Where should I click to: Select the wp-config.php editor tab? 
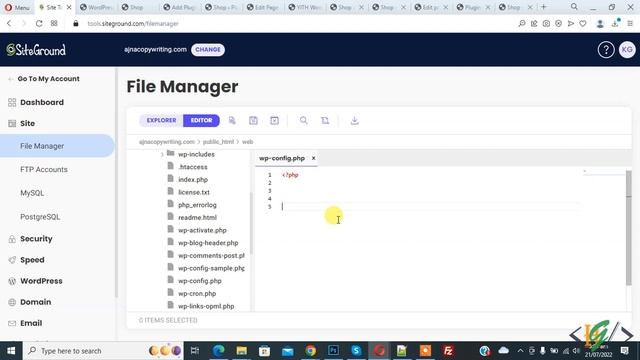click(282, 158)
